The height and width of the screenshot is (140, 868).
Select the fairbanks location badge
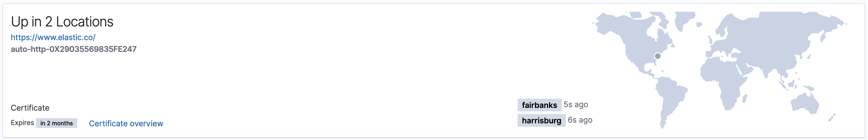pyautogui.click(x=539, y=105)
